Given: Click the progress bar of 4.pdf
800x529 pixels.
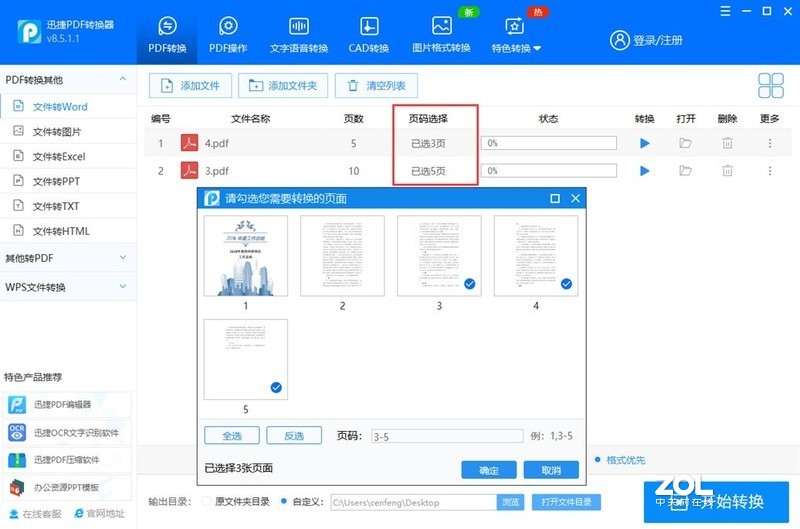Looking at the screenshot, I should [x=548, y=143].
